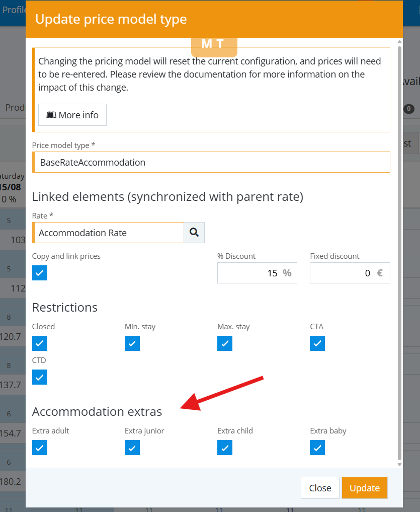Uncheck Copy and link prices checkbox
Image resolution: width=420 pixels, height=512 pixels.
40,273
